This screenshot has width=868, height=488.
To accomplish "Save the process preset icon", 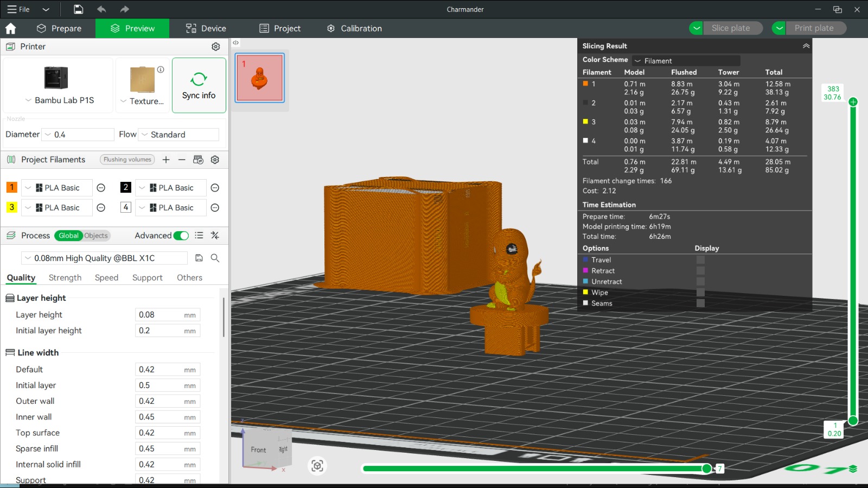I will (x=199, y=258).
